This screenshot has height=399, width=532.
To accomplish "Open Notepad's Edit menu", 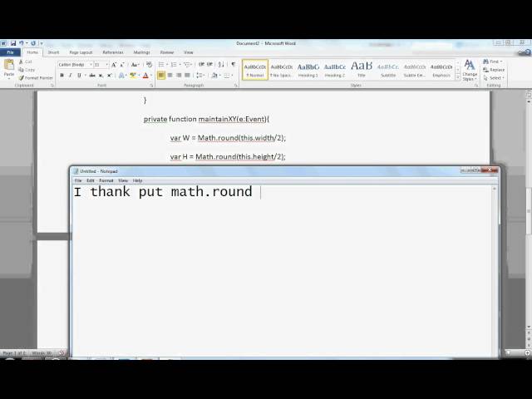I will (x=91, y=180).
